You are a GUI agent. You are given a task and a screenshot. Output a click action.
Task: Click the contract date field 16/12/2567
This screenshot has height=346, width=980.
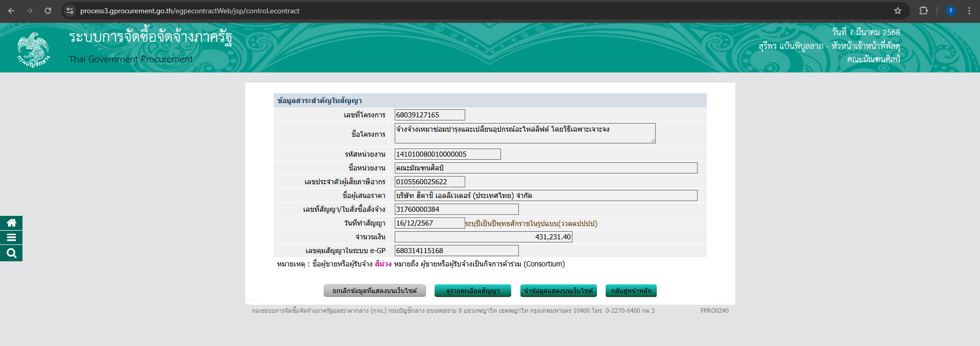(x=430, y=223)
